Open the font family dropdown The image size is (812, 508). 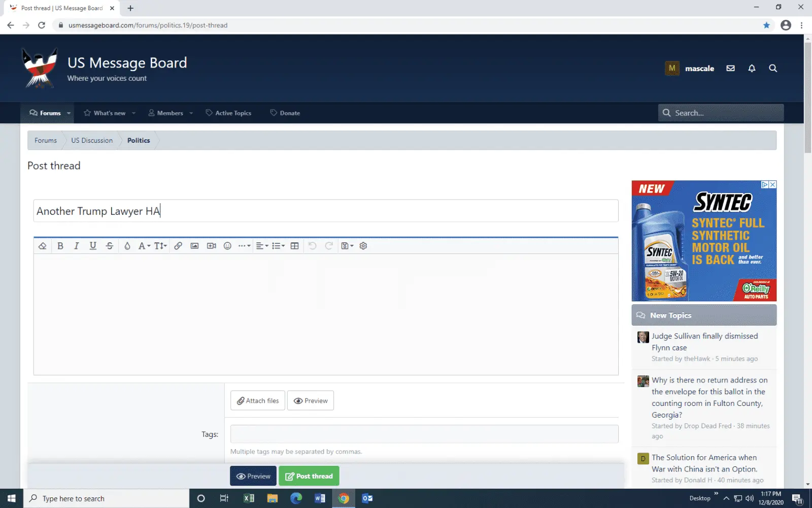145,246
